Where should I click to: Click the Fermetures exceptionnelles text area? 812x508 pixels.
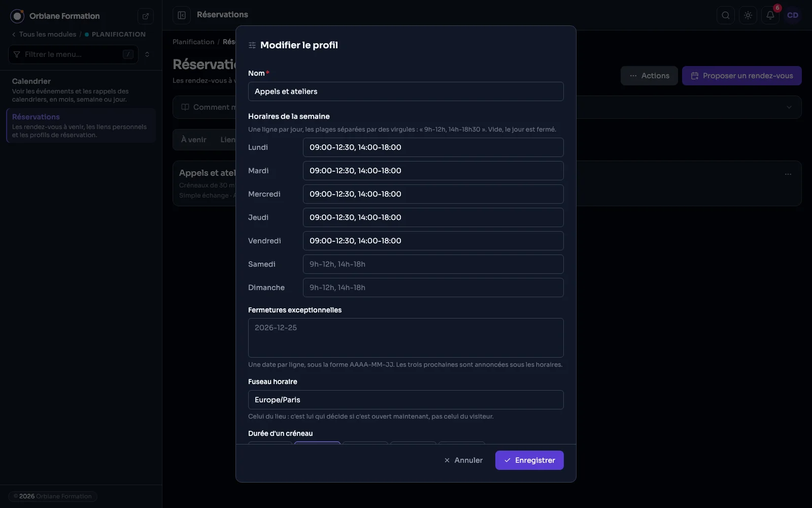(406, 338)
